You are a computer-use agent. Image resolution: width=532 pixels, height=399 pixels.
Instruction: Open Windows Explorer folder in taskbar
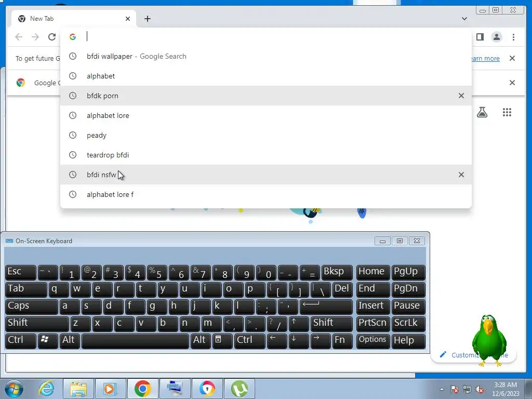coord(78,389)
